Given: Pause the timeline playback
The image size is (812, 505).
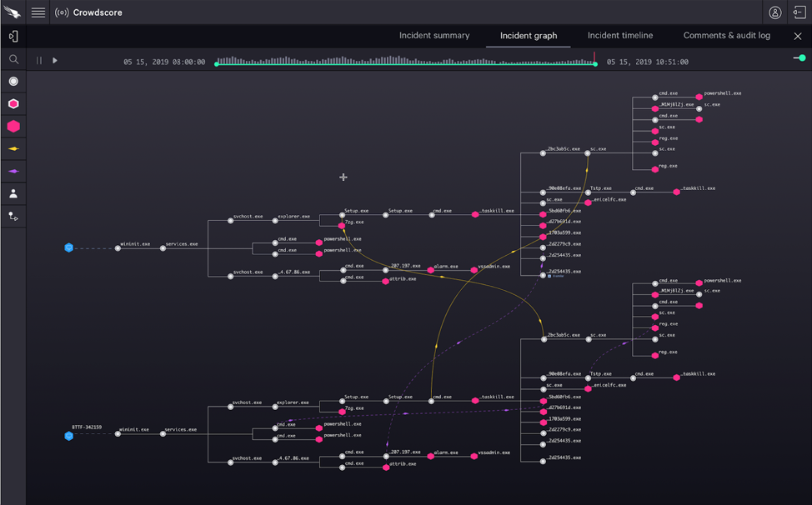Looking at the screenshot, I should [39, 61].
